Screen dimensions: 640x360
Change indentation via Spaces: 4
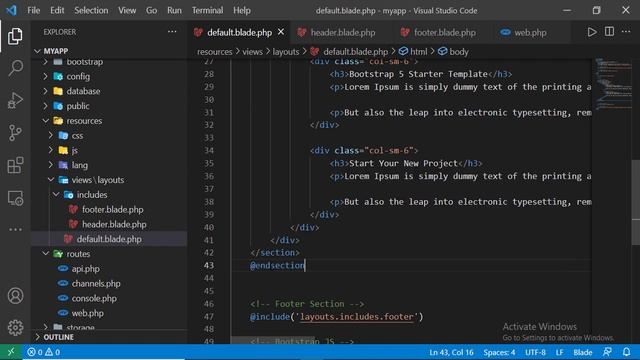[x=499, y=352]
